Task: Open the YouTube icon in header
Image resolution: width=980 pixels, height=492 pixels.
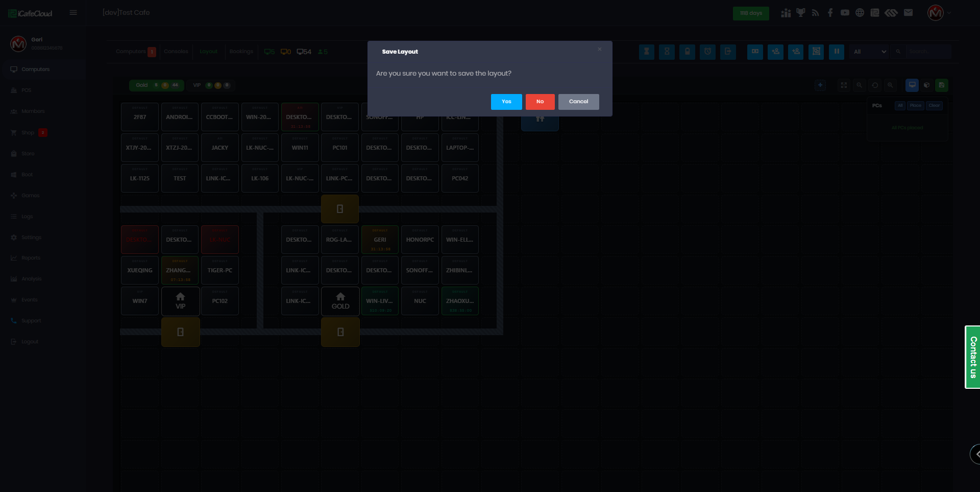Action: point(845,13)
